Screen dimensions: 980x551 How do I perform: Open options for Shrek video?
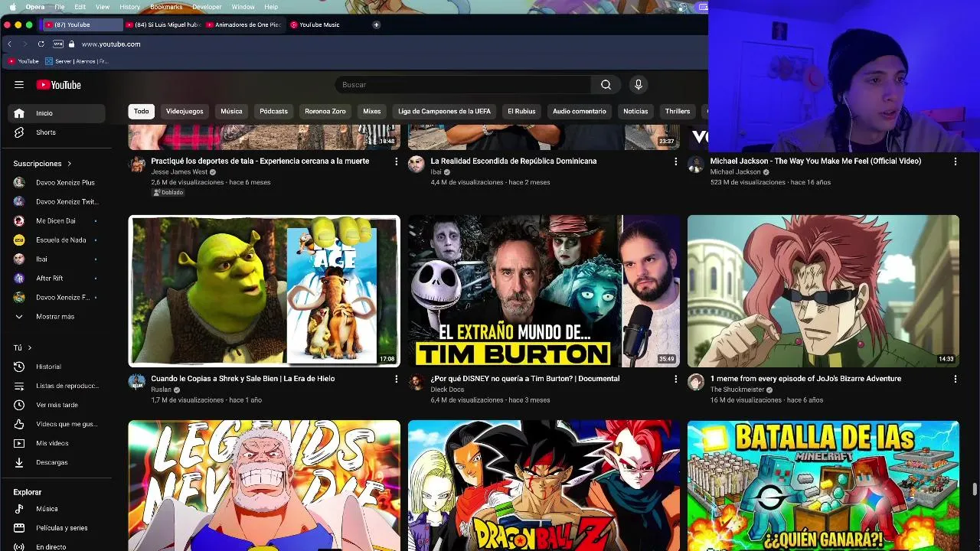396,379
